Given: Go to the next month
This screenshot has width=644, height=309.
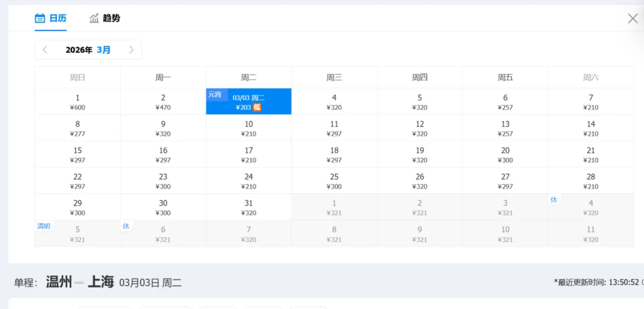Looking at the screenshot, I should coord(131,50).
